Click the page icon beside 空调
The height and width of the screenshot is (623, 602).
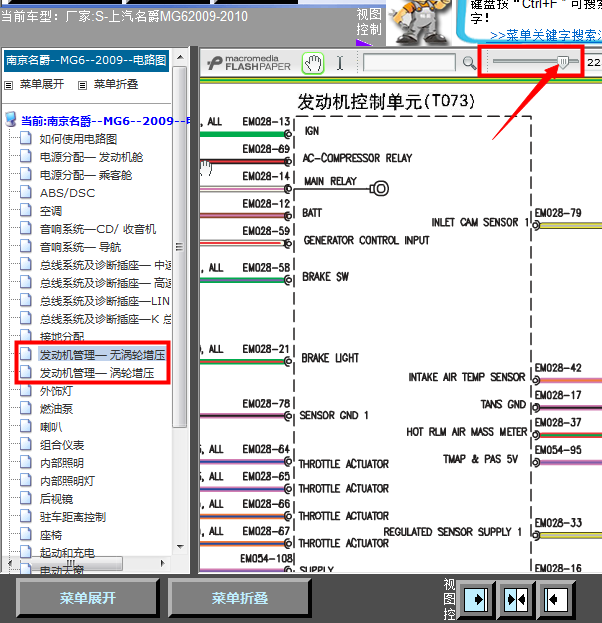pyautogui.click(x=25, y=210)
